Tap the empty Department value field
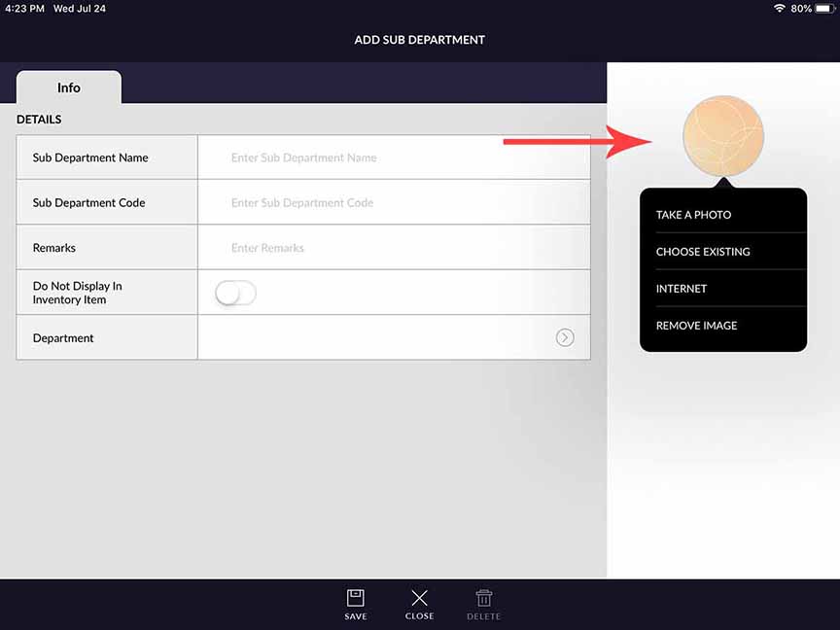Screen dimensions: 840x630 [374, 337]
